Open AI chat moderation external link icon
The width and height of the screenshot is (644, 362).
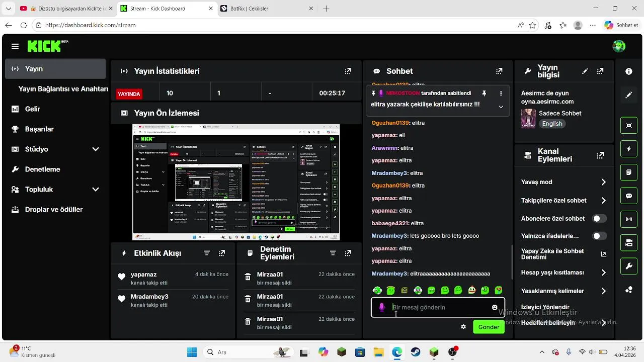coord(604,254)
